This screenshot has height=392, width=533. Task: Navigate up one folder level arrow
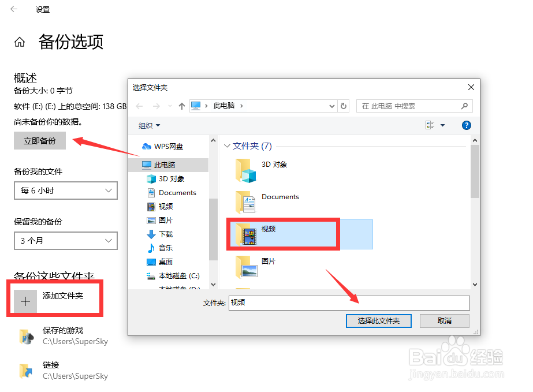click(182, 106)
